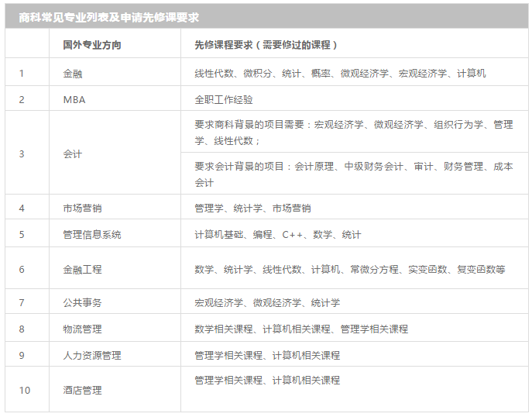Click the text 要求商科背景的项目需要
The height and width of the screenshot is (417, 532).
(249, 125)
